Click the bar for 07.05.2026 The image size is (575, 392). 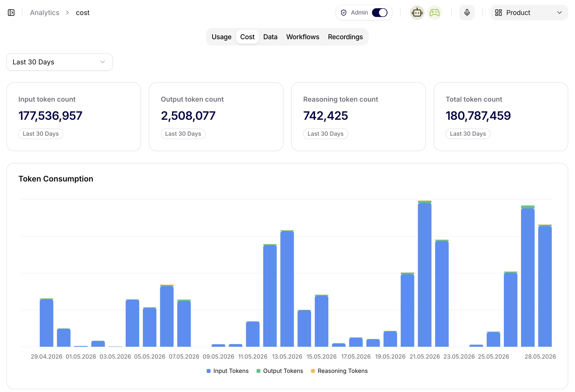184,323
